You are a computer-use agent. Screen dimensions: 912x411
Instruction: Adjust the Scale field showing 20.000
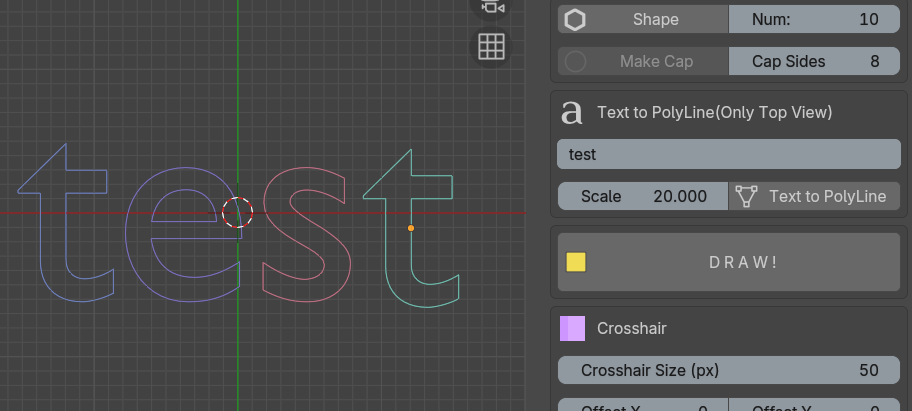(x=643, y=196)
